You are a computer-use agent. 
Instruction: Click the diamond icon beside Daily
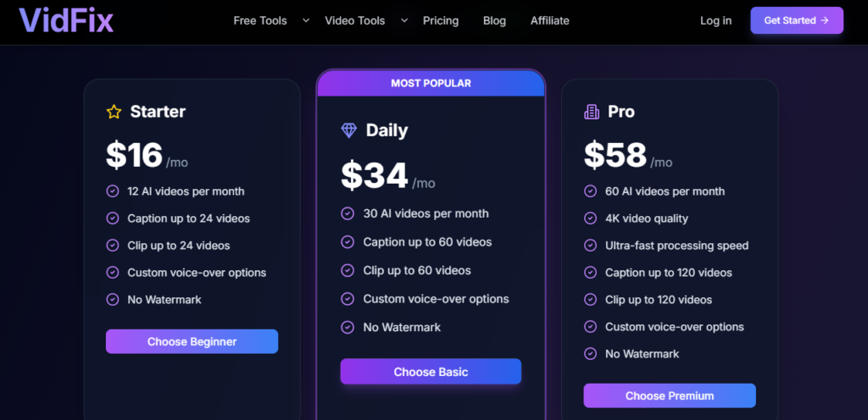349,130
